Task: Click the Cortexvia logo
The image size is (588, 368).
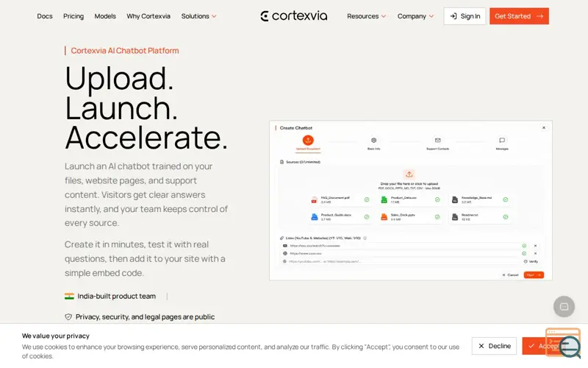Action: (x=294, y=16)
